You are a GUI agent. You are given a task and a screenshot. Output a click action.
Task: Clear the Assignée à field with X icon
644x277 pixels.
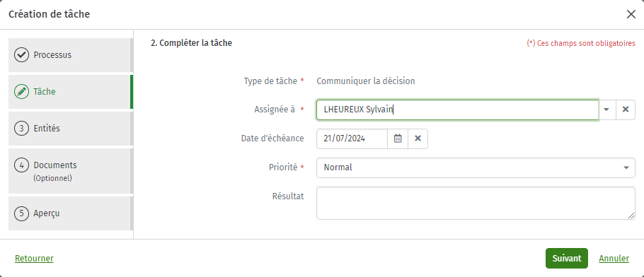click(x=626, y=110)
